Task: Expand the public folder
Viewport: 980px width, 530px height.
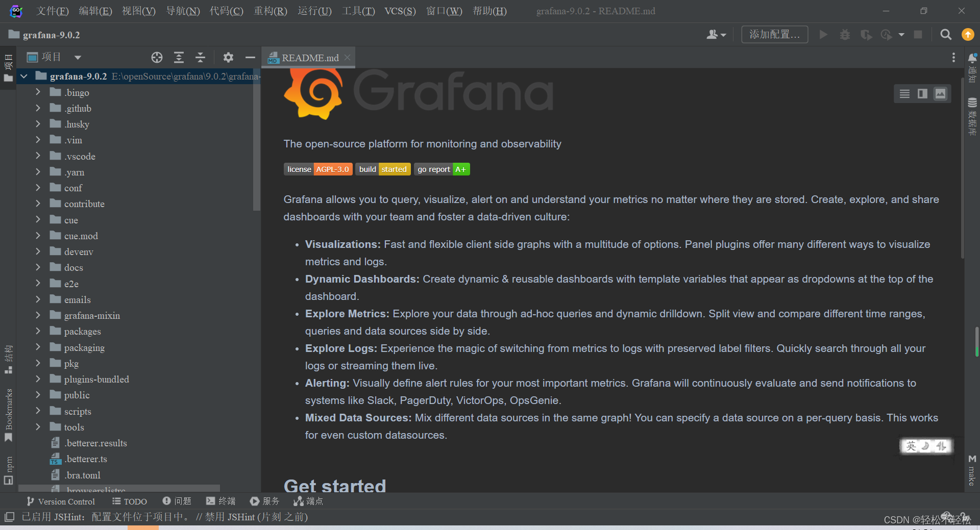Action: point(38,395)
